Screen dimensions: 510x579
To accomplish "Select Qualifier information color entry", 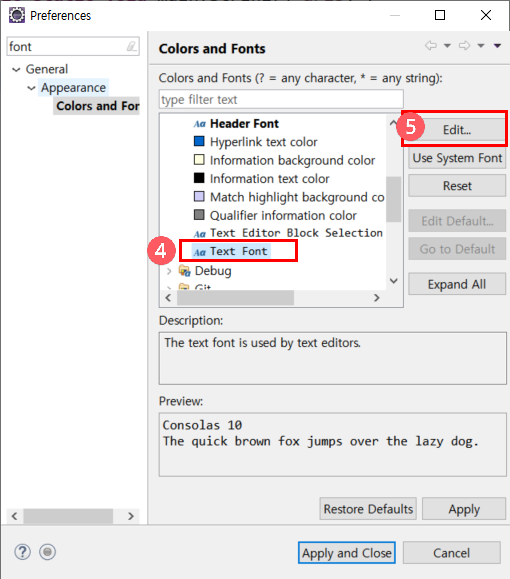I will [x=283, y=215].
